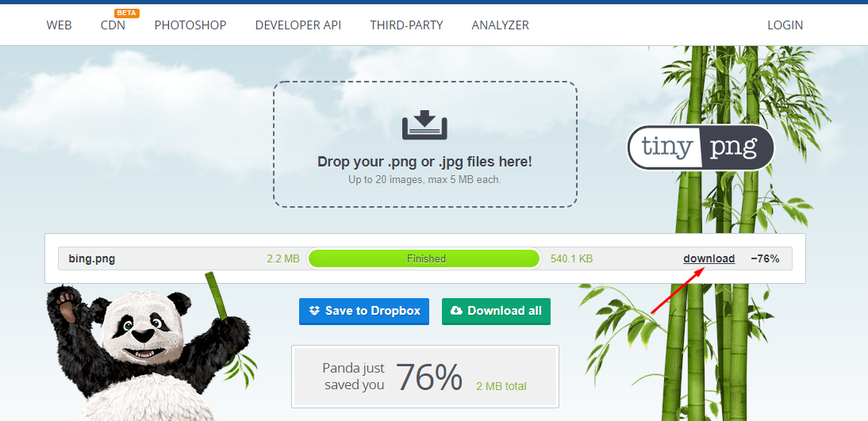Viewport: 868px width, 421px height.
Task: Click the cloud icon on Download all button
Action: pyautogui.click(x=457, y=311)
